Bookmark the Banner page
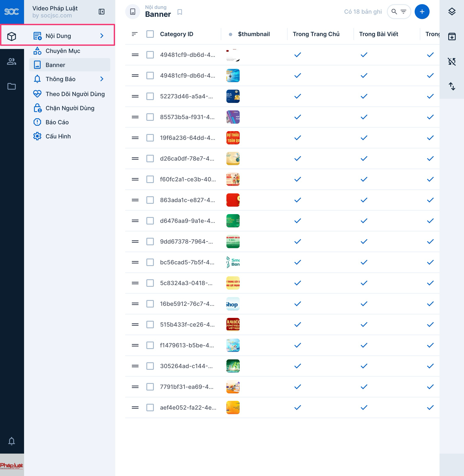The width and height of the screenshot is (464, 476). [180, 12]
